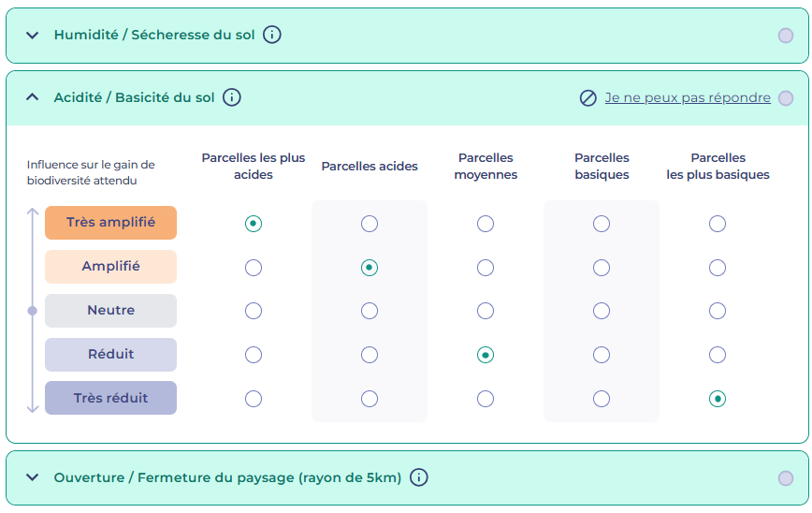Viewport: 812px width, 513px height.
Task: Pick Amplifié for Parcelles les plus basiques
Action: [x=718, y=268]
